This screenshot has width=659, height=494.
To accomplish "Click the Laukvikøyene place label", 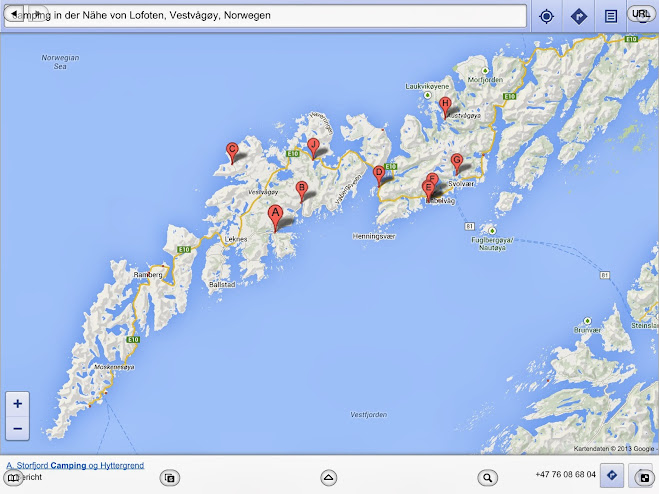I will tap(427, 86).
